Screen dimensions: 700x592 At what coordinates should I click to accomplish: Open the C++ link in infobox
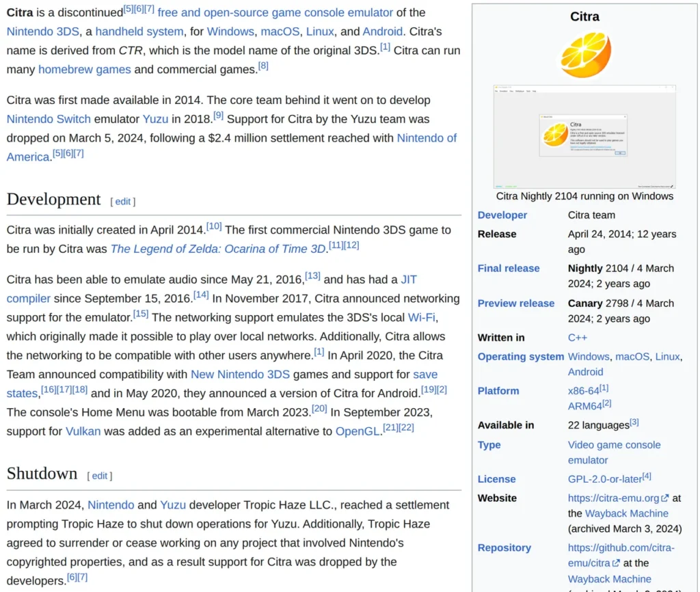(x=577, y=338)
